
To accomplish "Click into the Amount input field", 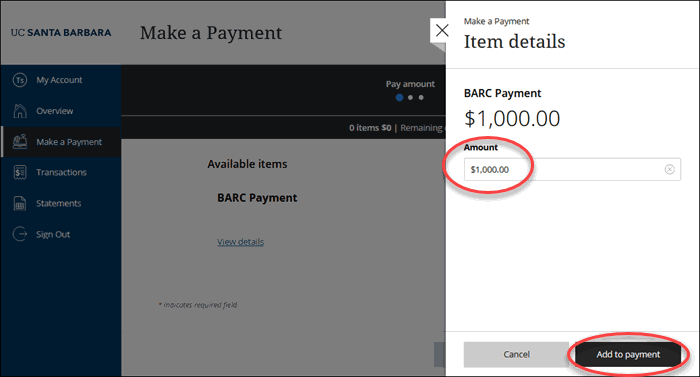I will click(572, 169).
